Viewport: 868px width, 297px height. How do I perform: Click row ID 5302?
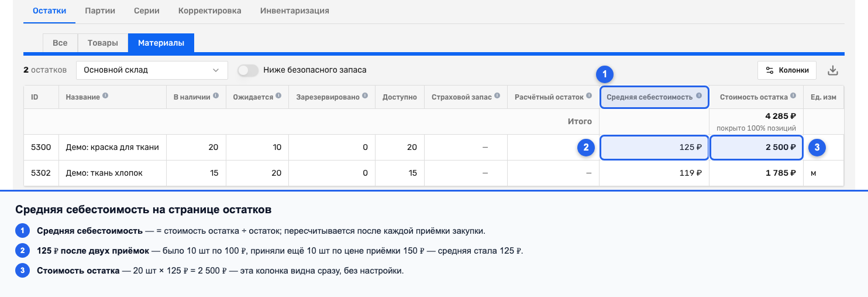click(41, 173)
